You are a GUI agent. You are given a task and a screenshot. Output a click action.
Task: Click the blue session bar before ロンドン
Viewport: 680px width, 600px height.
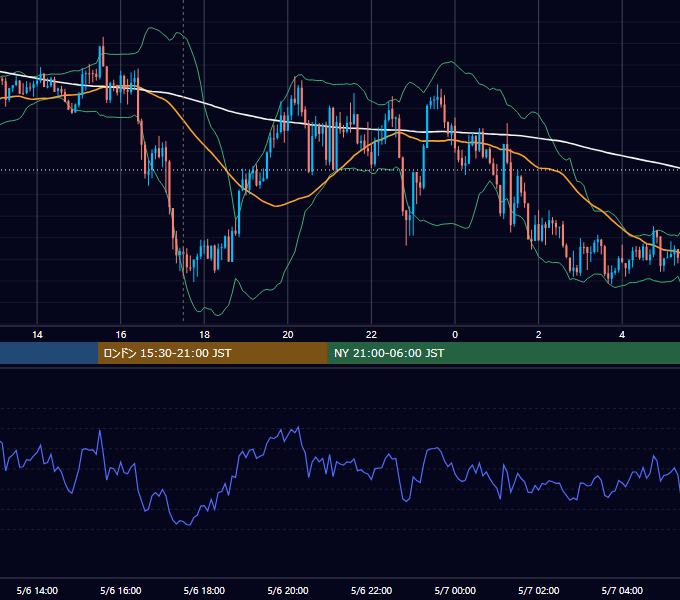tap(49, 353)
